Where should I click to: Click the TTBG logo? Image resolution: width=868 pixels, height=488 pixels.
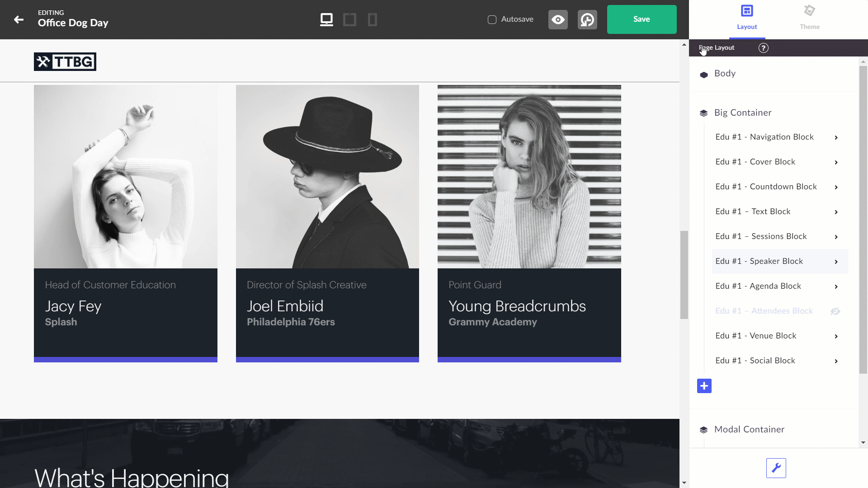tap(65, 62)
